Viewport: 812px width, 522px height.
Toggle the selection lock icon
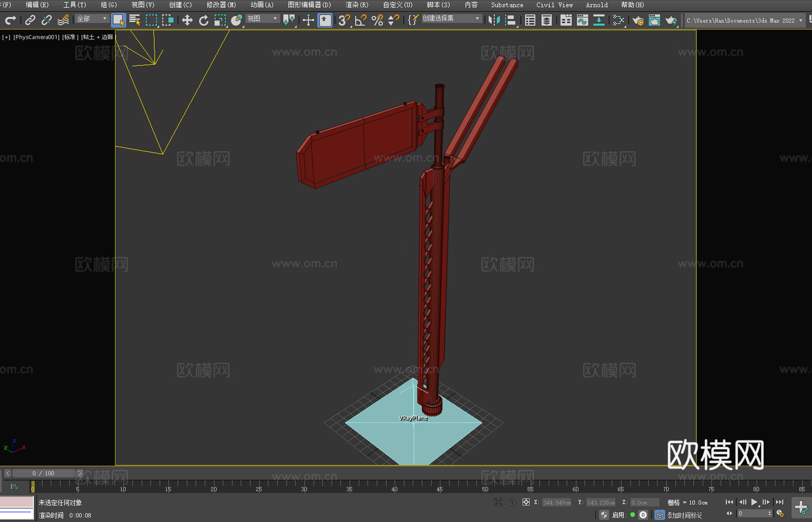click(512, 502)
